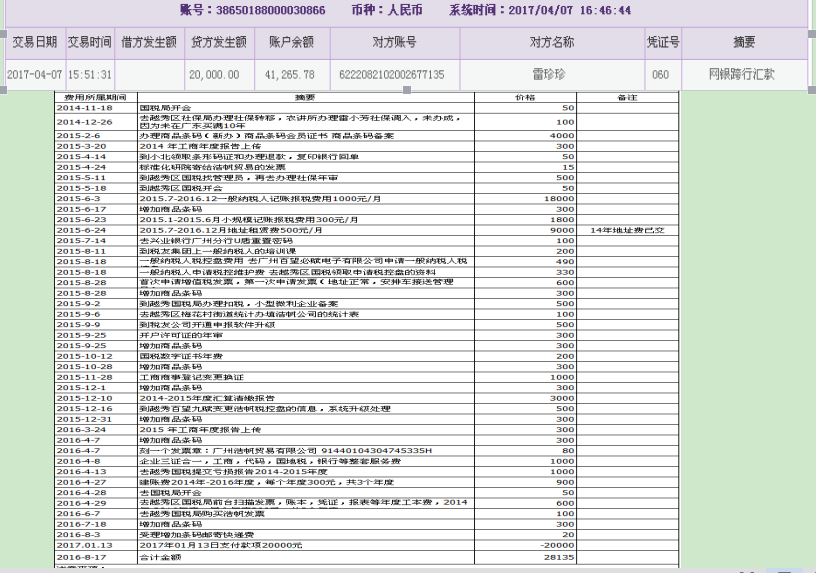Click the 凭证号 column header

click(663, 42)
